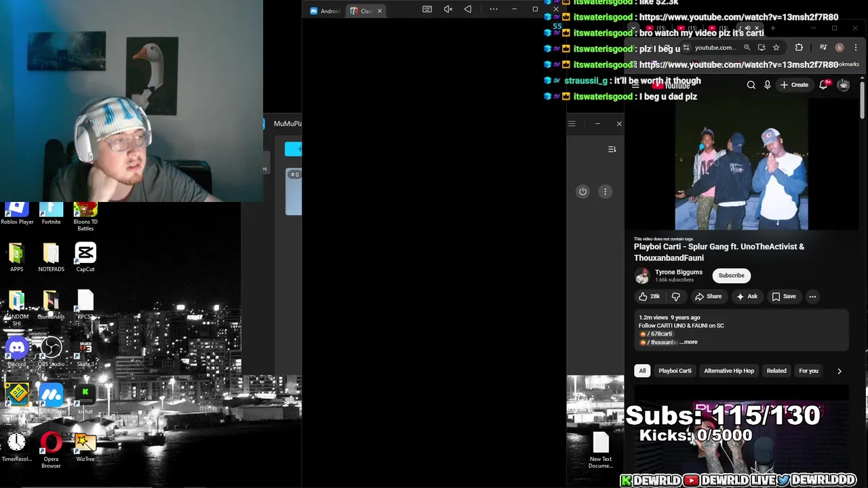The height and width of the screenshot is (488, 868).
Task: Click the YouTube Create button
Action: [x=794, y=85]
